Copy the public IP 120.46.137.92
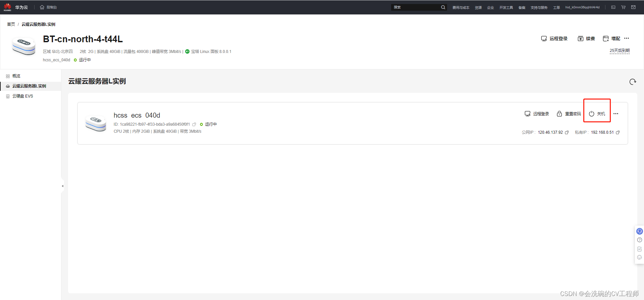 [x=567, y=132]
